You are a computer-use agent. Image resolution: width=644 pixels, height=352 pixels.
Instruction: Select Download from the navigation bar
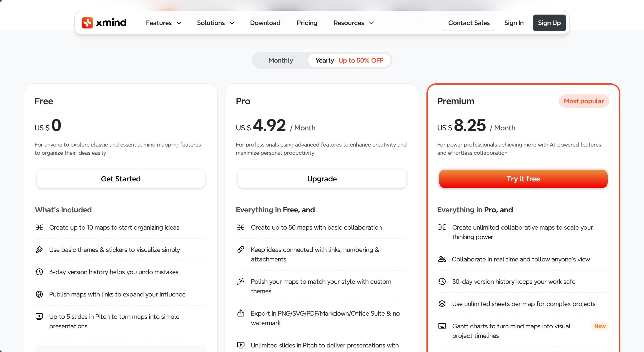[x=265, y=23]
